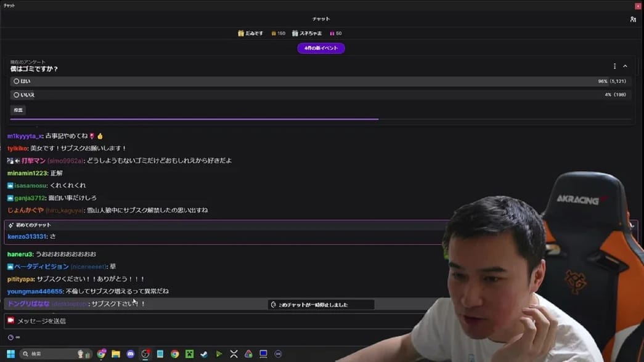Open the Windows Start menu
This screenshot has height=362, width=644.
click(9, 353)
